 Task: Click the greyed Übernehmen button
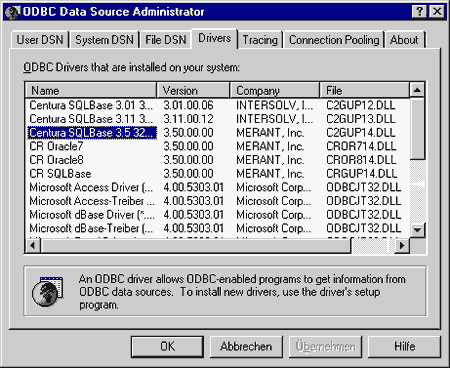[x=325, y=347]
